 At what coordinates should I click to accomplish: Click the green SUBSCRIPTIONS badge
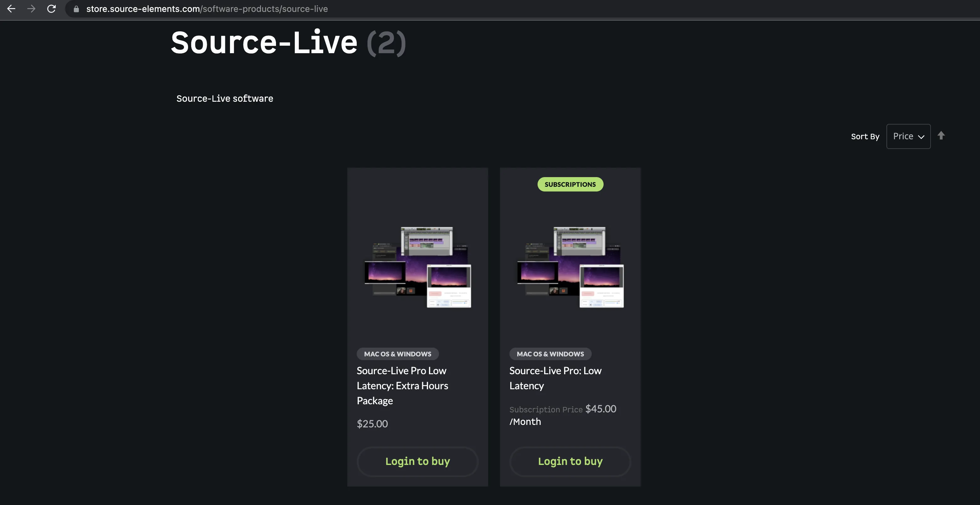[570, 184]
